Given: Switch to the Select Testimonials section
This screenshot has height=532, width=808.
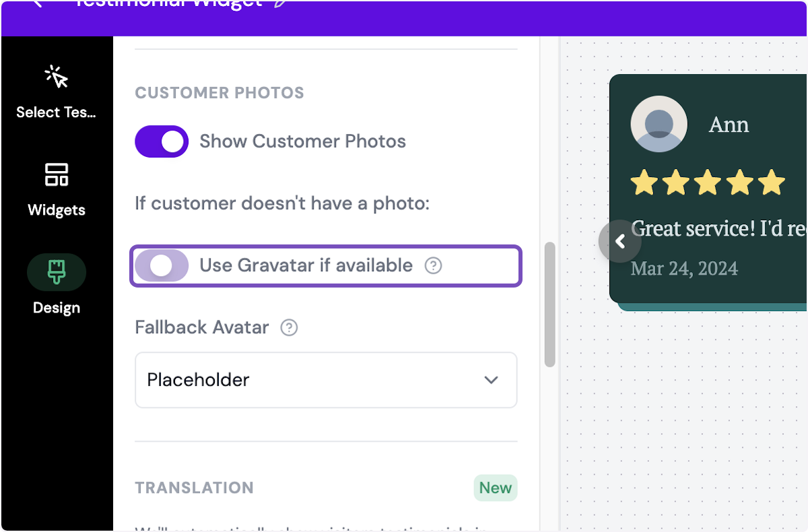Looking at the screenshot, I should [x=57, y=93].
